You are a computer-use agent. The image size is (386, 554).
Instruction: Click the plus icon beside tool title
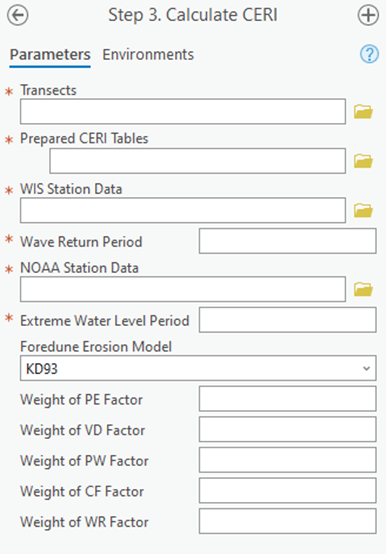point(368,15)
